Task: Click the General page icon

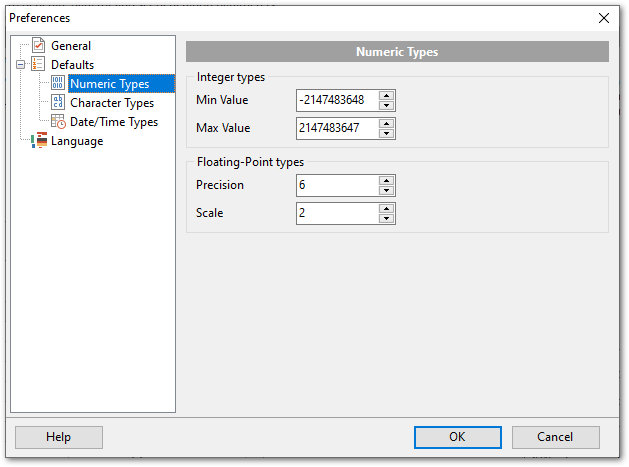Action: tap(39, 46)
